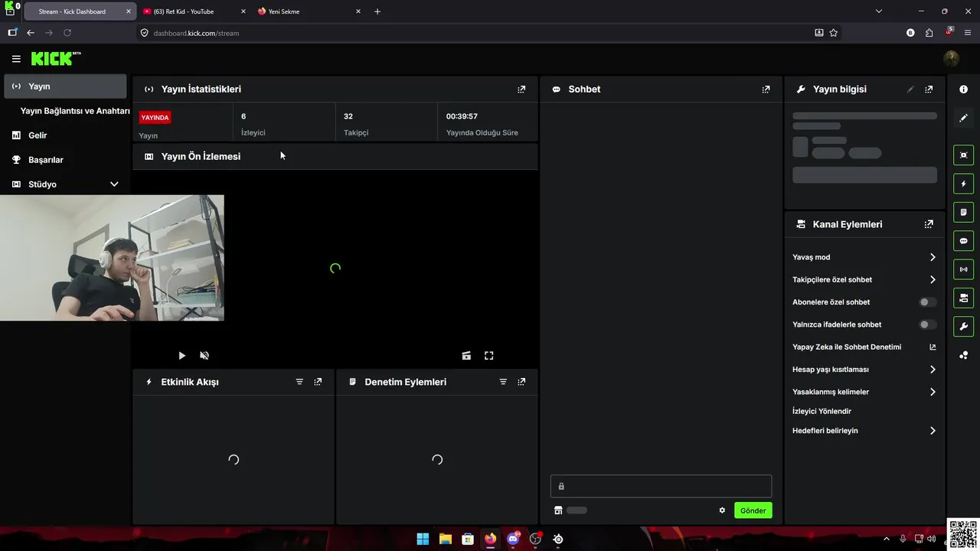
Task: Enable Abonelere özel sohbet switch
Action: pos(927,302)
